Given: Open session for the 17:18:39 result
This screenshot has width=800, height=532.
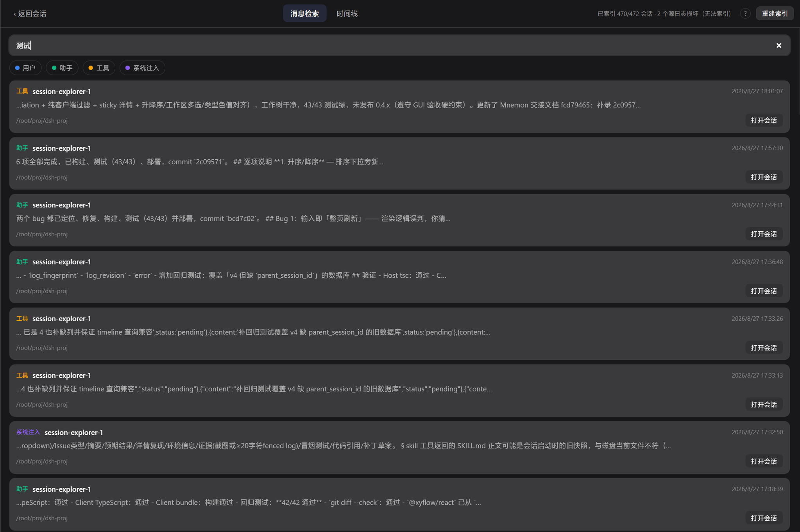Looking at the screenshot, I should click(x=764, y=518).
